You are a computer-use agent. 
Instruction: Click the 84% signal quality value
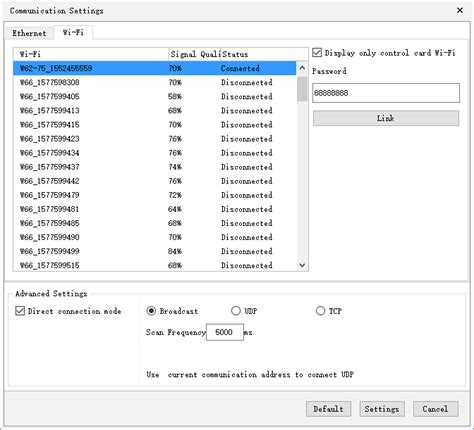tap(175, 251)
